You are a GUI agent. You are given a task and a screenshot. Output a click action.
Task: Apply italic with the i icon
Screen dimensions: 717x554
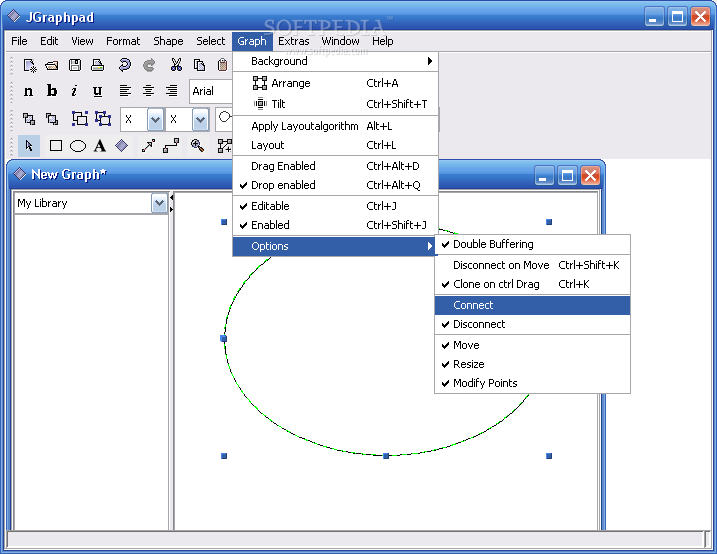[x=74, y=91]
